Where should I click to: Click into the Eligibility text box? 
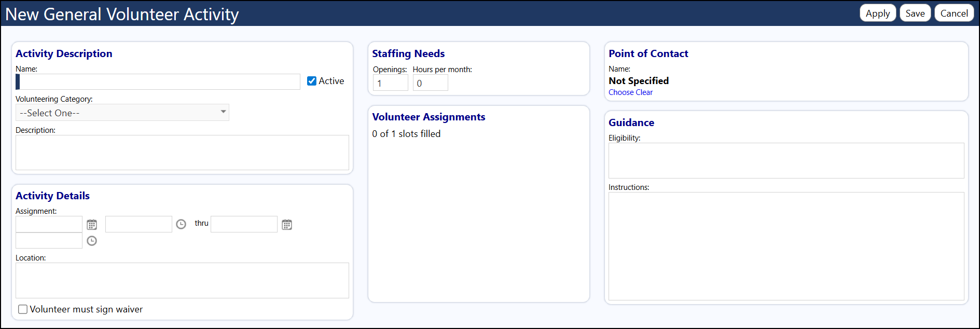(x=786, y=161)
